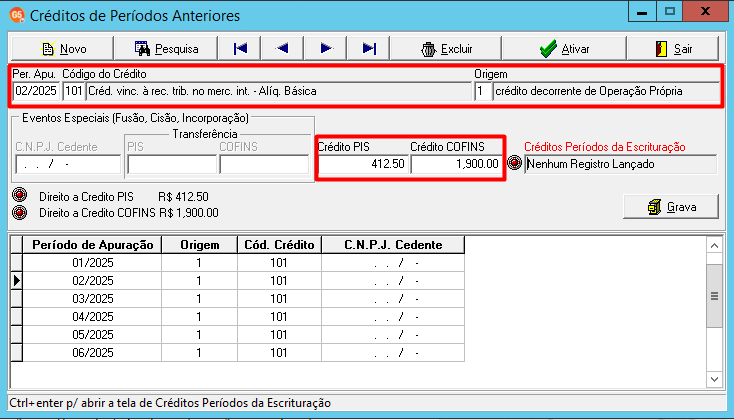734x420 pixels.
Task: Go to first record arrow
Action: click(240, 49)
